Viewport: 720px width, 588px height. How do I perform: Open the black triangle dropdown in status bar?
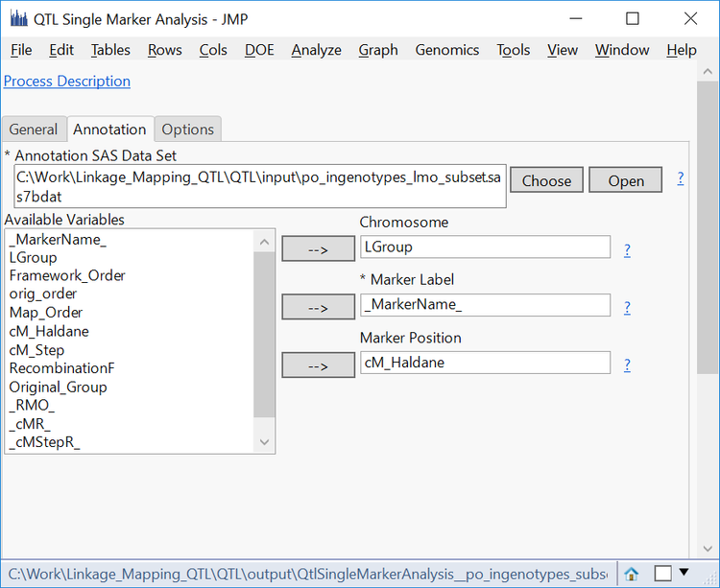(684, 572)
